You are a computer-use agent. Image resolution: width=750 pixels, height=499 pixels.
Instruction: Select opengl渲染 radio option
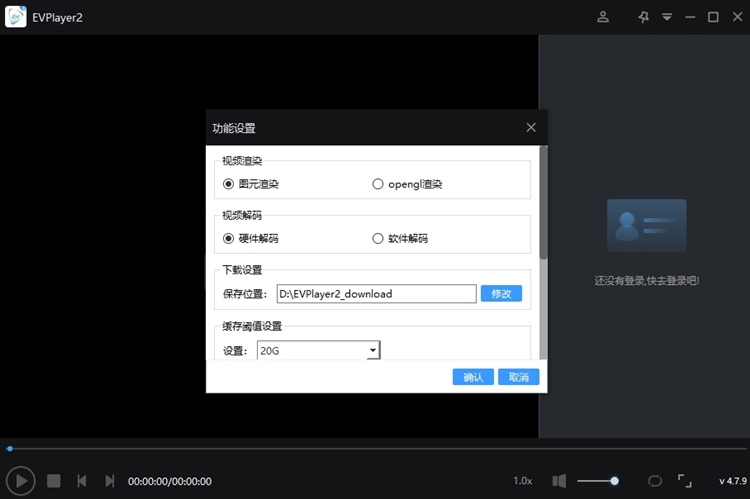[x=407, y=184]
